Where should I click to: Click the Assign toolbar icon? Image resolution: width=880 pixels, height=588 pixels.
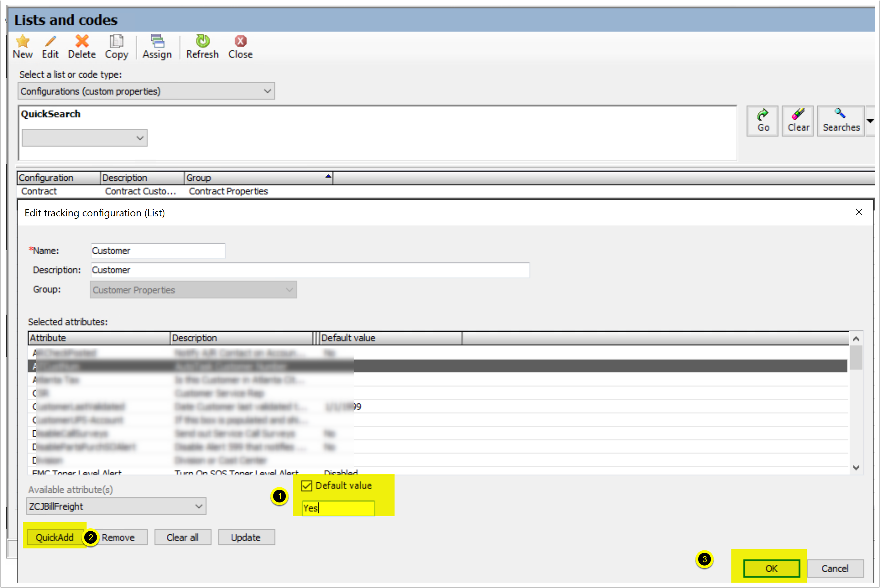(x=157, y=41)
